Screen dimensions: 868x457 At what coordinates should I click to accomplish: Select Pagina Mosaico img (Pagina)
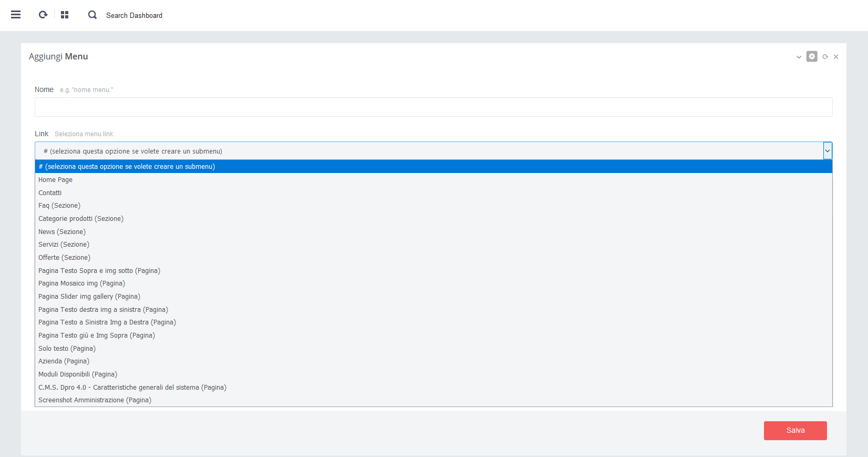coord(81,283)
